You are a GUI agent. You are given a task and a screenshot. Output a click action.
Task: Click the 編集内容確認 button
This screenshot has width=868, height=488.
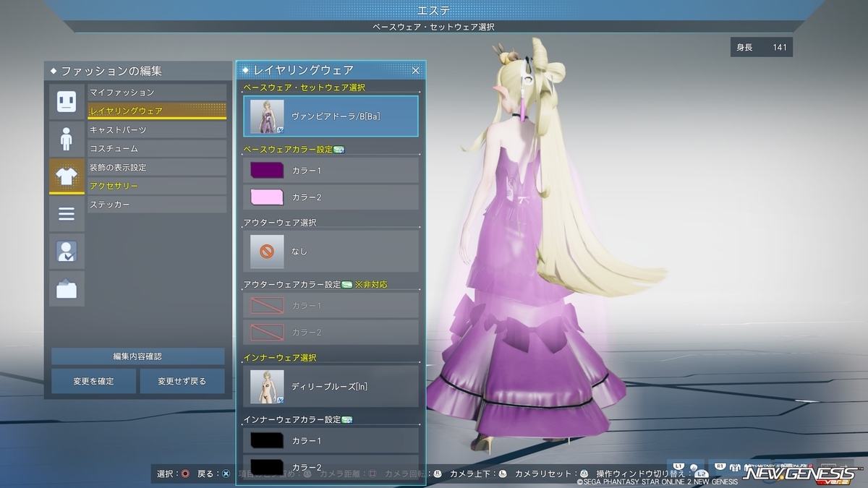point(137,356)
